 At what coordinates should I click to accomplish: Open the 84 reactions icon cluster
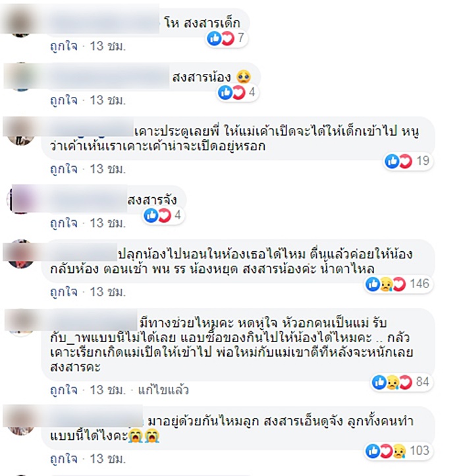(x=402, y=382)
